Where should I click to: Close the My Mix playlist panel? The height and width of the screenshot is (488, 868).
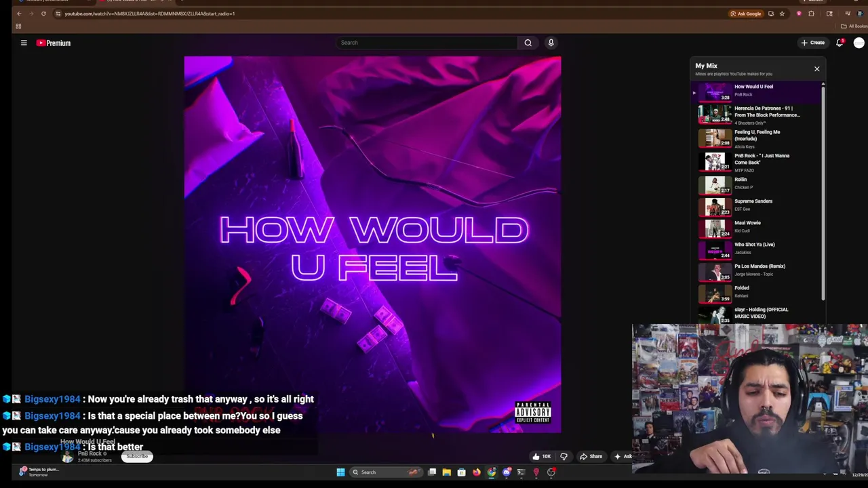point(816,68)
